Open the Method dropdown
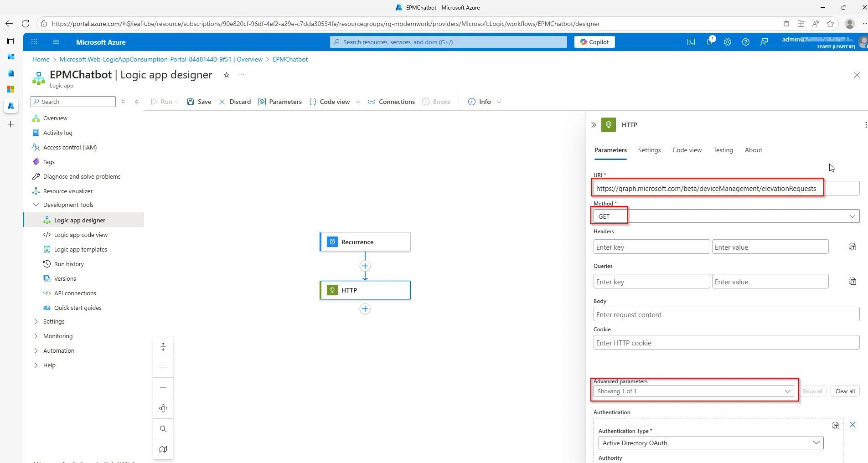This screenshot has height=463, width=868. (726, 216)
